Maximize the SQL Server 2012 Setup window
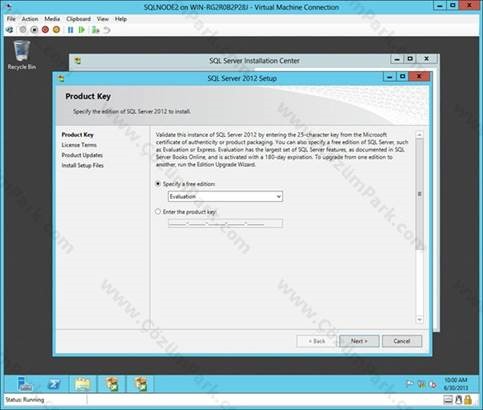The width and height of the screenshot is (483, 410). click(x=402, y=77)
